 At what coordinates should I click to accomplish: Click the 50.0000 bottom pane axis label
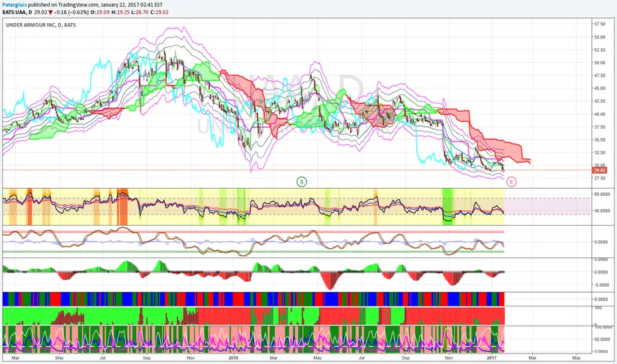click(602, 340)
